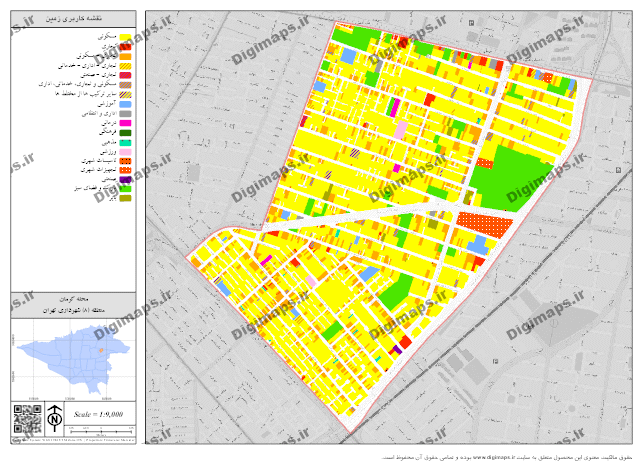Image resolution: width=643 pixels, height=461 pixels.
Task: Click the مسکونی legend label
Action: (x=107, y=37)
